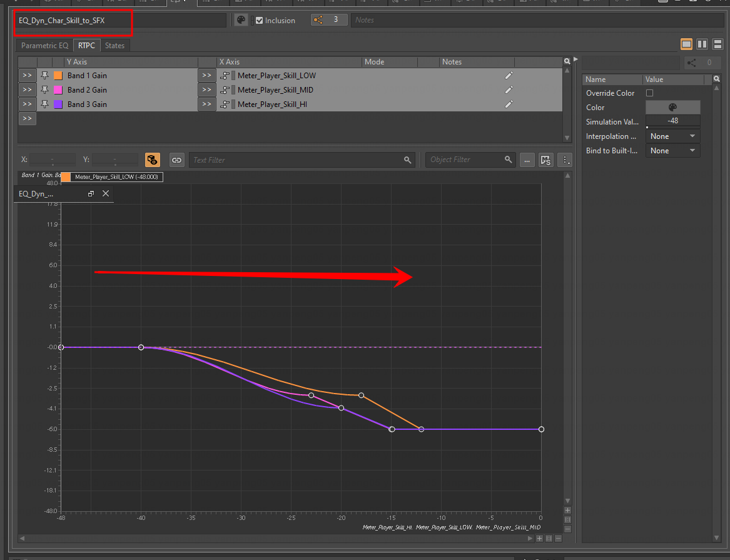Reset the graph's horizontal zoom with the 1:1 button
Viewport: 730px width, 560px height.
(x=549, y=539)
